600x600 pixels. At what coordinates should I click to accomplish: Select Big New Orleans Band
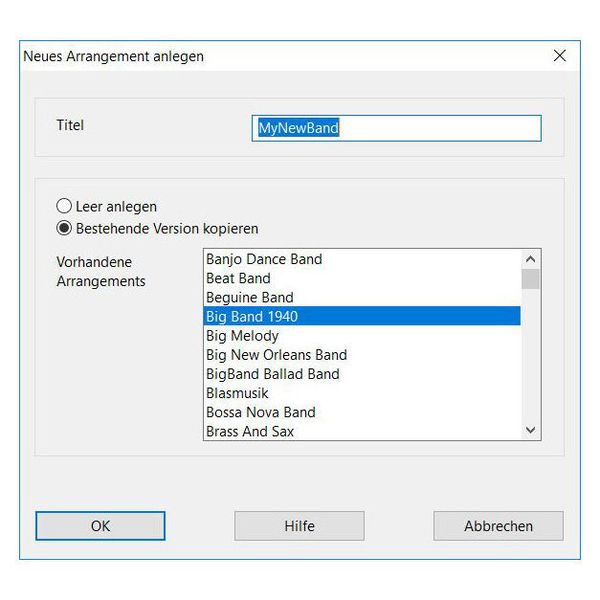pyautogui.click(x=276, y=355)
